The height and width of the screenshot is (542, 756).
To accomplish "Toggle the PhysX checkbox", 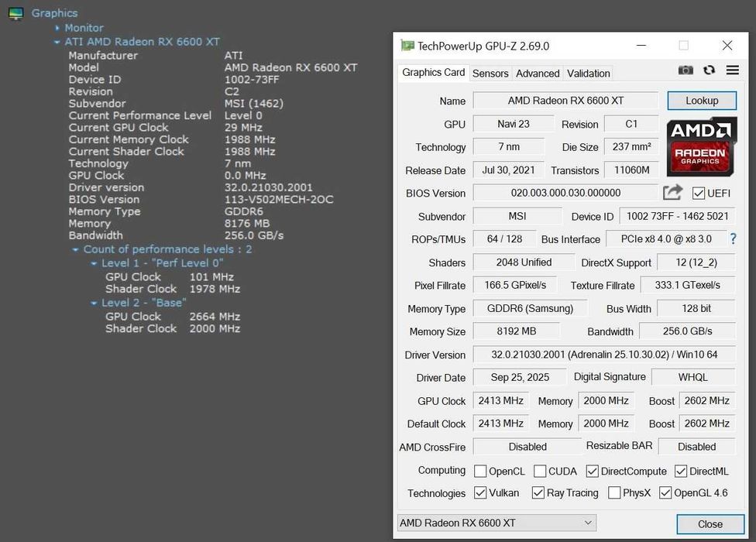I will (614, 492).
